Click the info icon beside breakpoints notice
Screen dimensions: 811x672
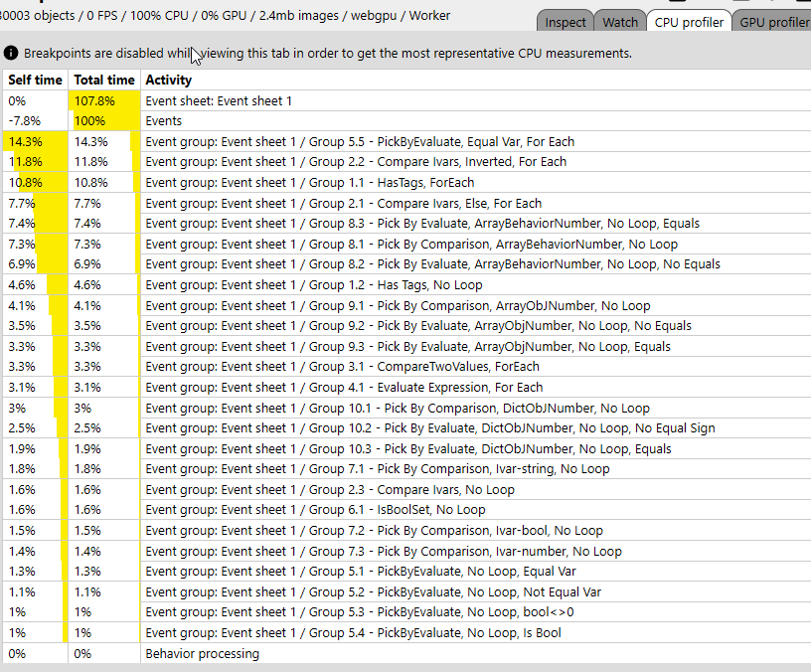point(11,53)
